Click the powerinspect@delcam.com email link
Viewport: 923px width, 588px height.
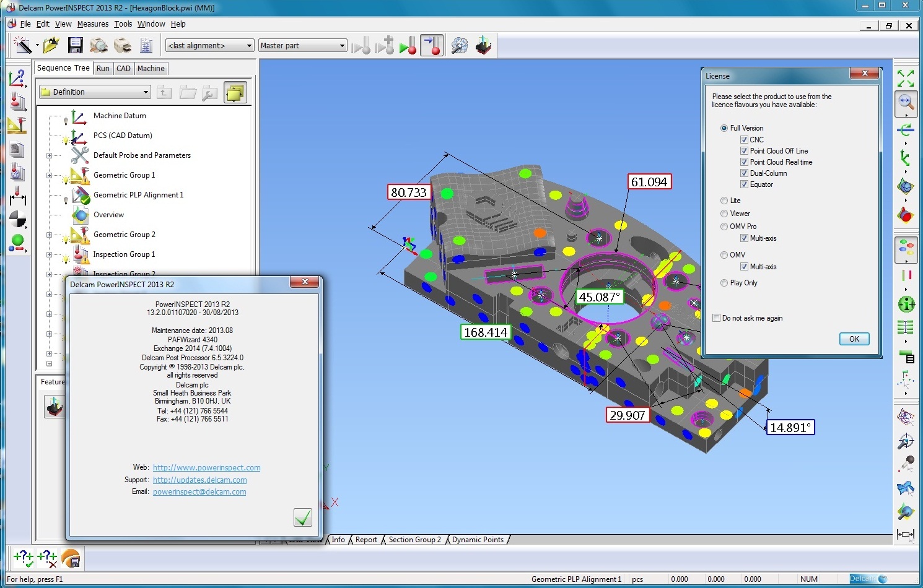[199, 492]
